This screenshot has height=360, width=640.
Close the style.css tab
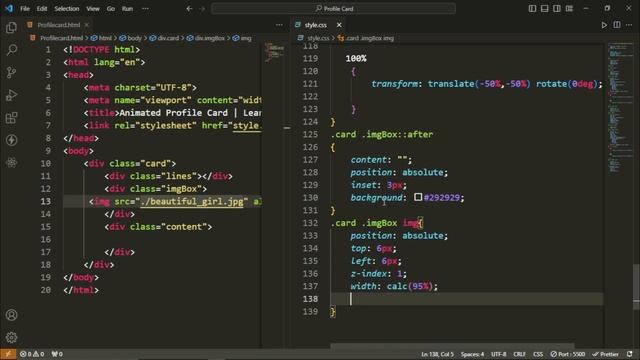tap(339, 25)
